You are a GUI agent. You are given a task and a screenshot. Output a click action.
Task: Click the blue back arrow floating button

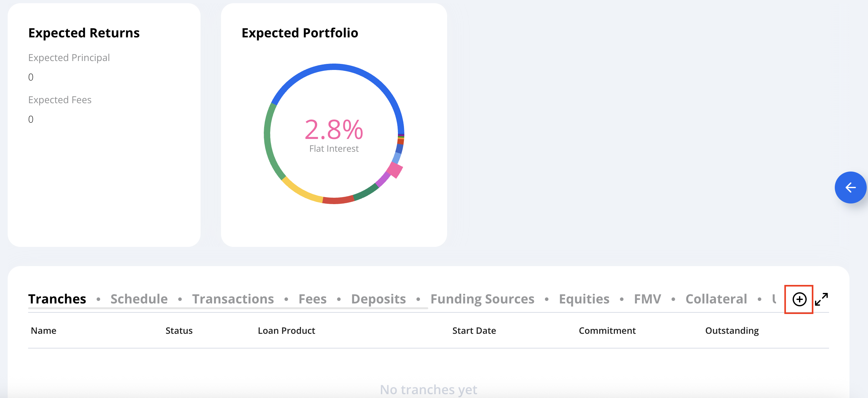pos(850,188)
